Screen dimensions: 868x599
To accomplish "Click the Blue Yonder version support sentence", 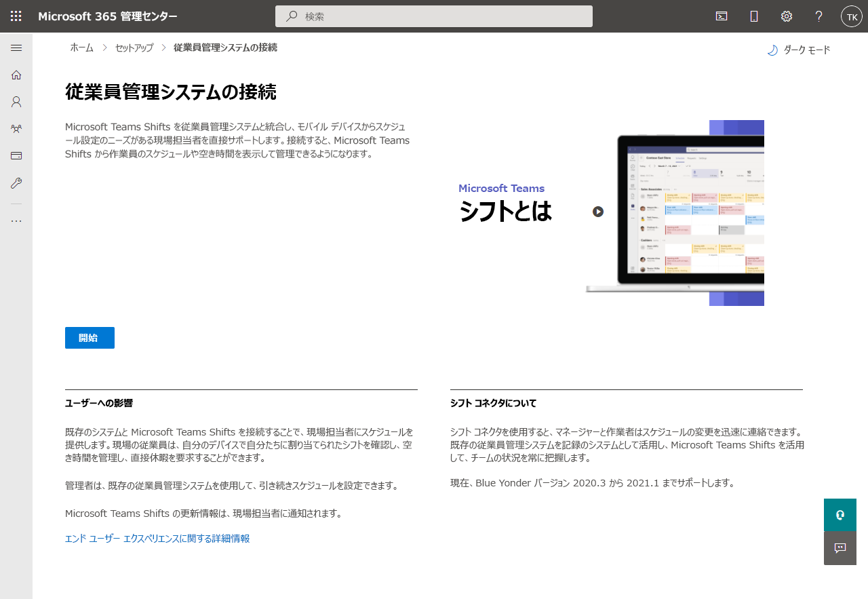I will tap(593, 484).
